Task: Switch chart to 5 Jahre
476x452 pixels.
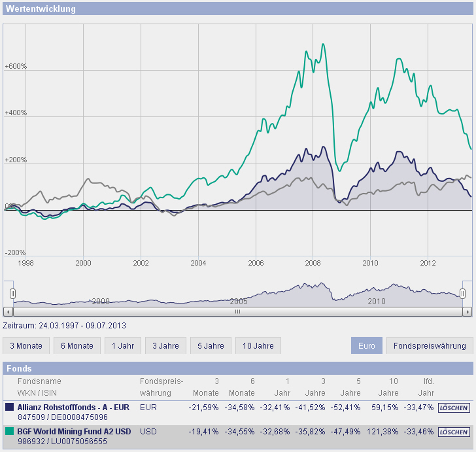Action: click(x=211, y=345)
